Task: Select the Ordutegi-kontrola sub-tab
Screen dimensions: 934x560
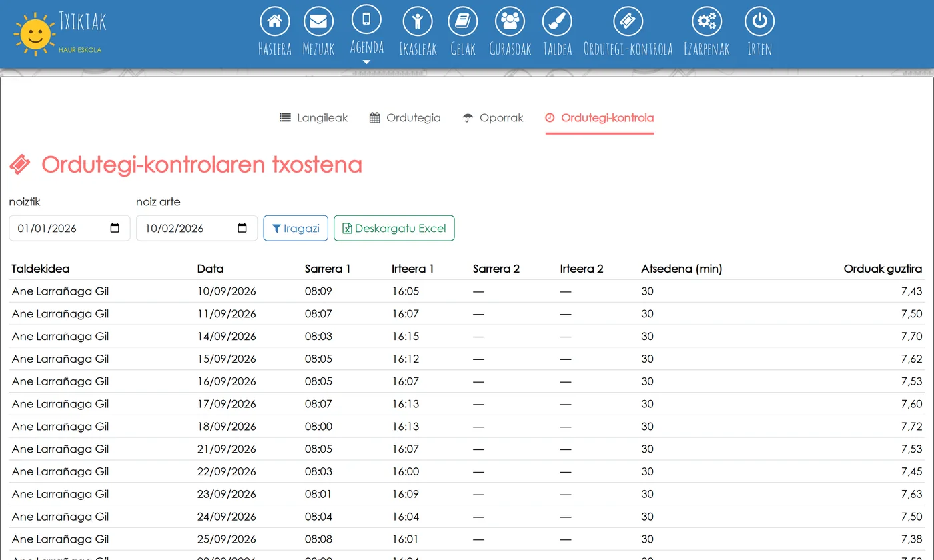Action: pos(600,118)
